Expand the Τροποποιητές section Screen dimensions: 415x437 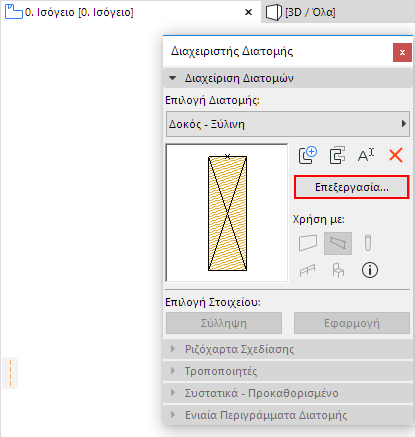coord(288,371)
